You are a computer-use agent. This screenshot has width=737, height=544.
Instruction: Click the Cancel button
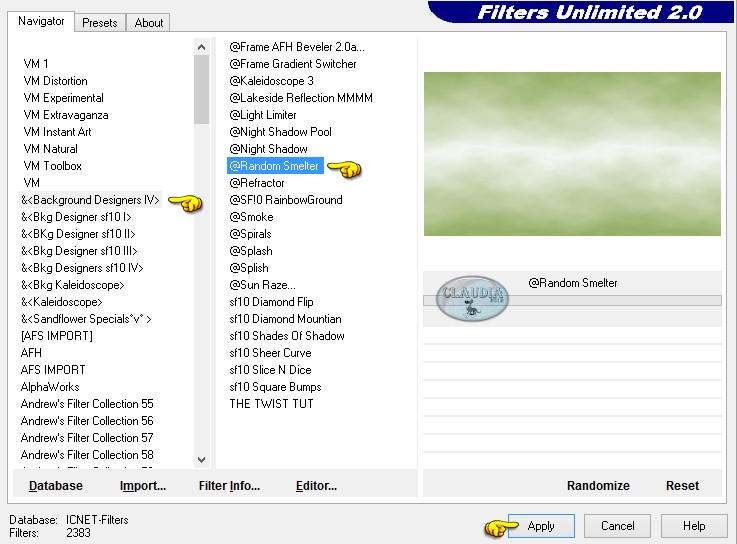click(617, 526)
